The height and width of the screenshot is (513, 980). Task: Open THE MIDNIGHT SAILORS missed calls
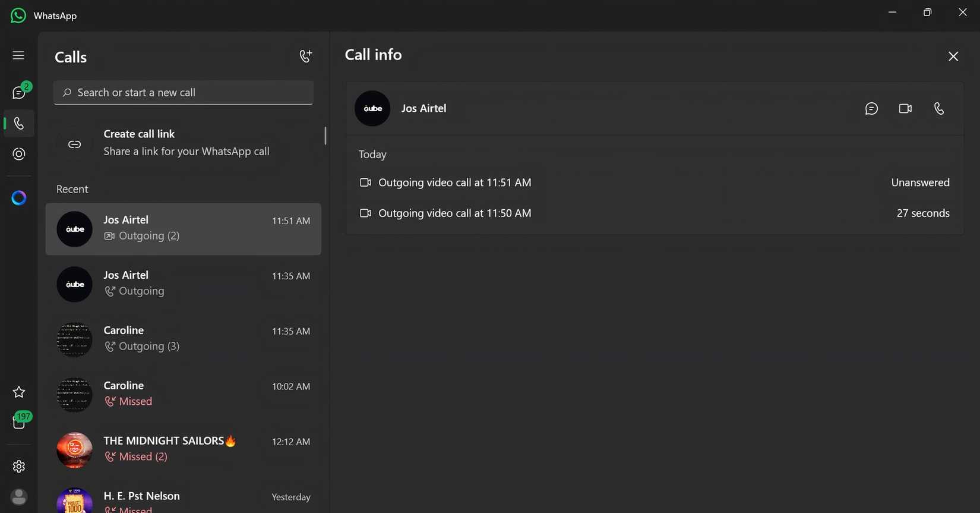point(184,450)
